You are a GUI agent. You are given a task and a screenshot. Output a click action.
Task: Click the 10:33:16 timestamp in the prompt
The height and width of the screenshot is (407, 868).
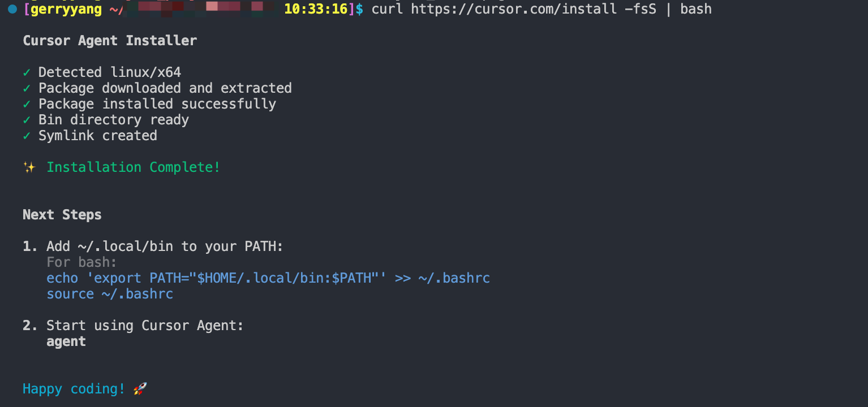click(315, 9)
